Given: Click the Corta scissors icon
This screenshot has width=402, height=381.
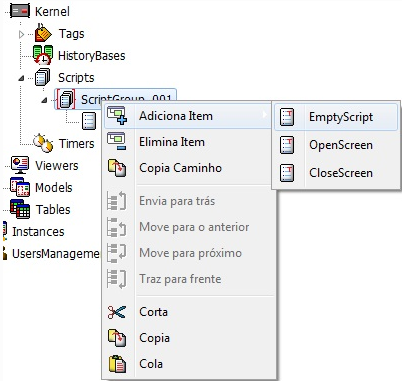Looking at the screenshot, I should [x=117, y=312].
